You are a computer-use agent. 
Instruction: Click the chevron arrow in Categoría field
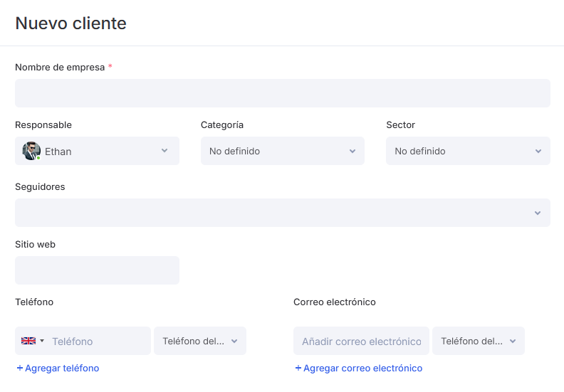(x=352, y=152)
